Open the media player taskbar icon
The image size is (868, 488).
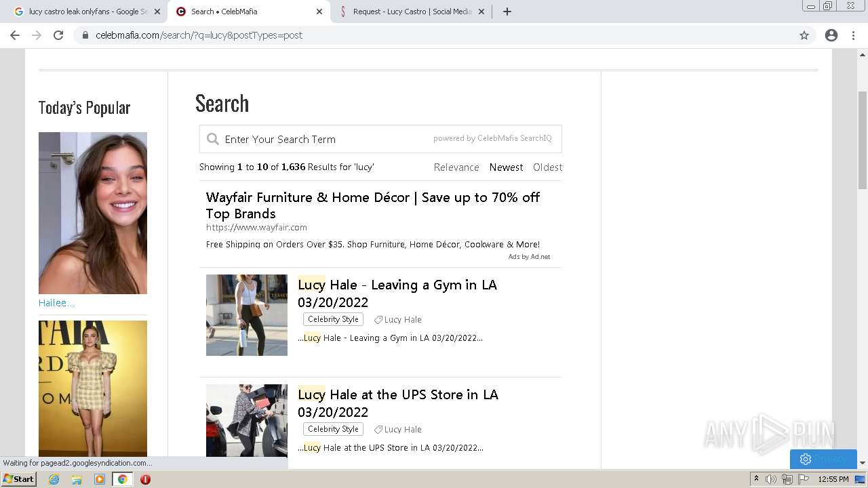[100, 479]
